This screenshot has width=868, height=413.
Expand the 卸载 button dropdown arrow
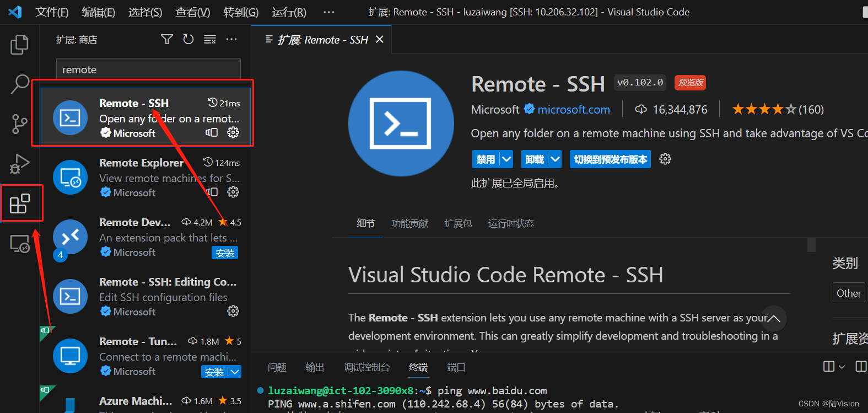(x=555, y=159)
